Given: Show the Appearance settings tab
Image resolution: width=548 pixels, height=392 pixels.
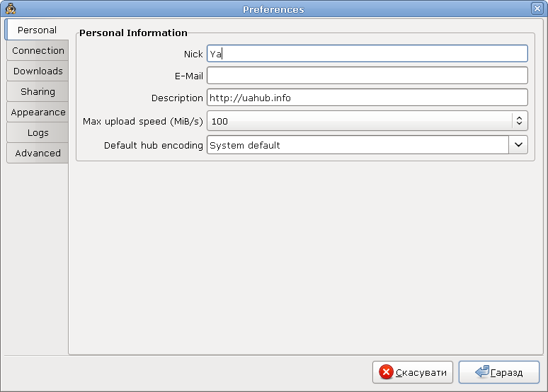Looking at the screenshot, I should point(38,113).
